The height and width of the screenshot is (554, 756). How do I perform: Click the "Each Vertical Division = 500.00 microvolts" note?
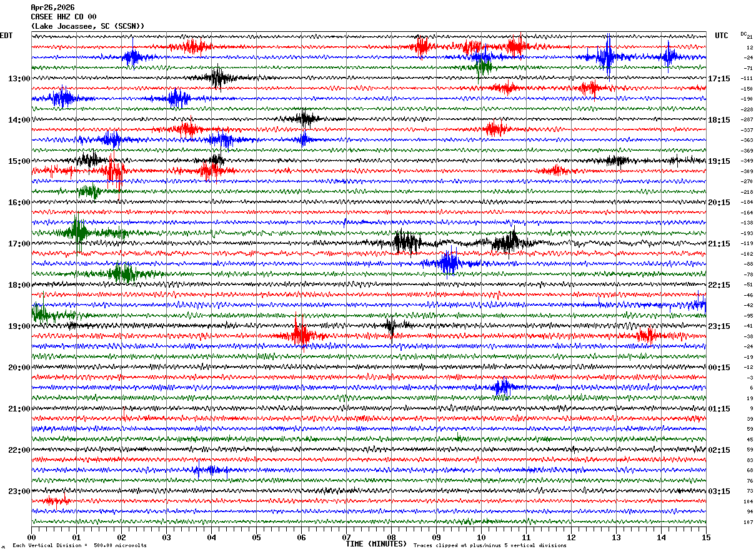pos(79,546)
